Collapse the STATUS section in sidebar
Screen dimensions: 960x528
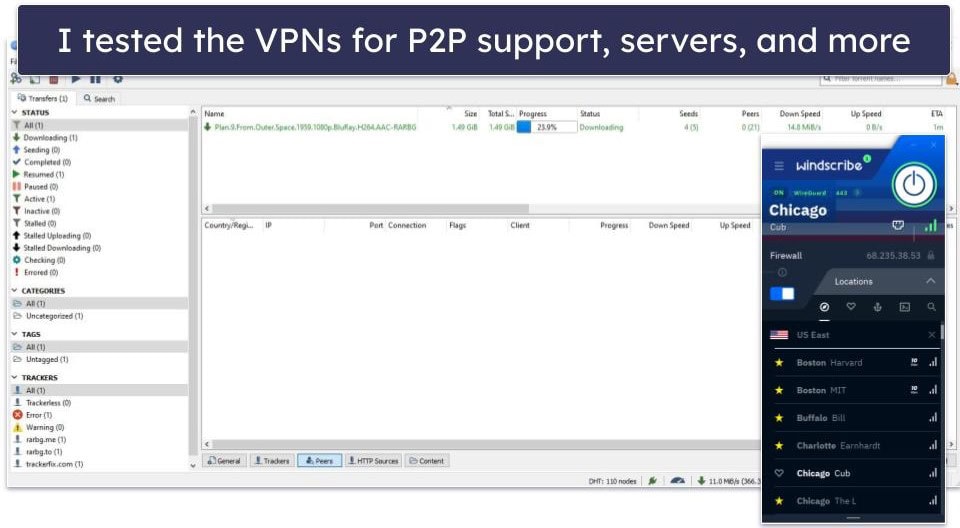[15, 113]
